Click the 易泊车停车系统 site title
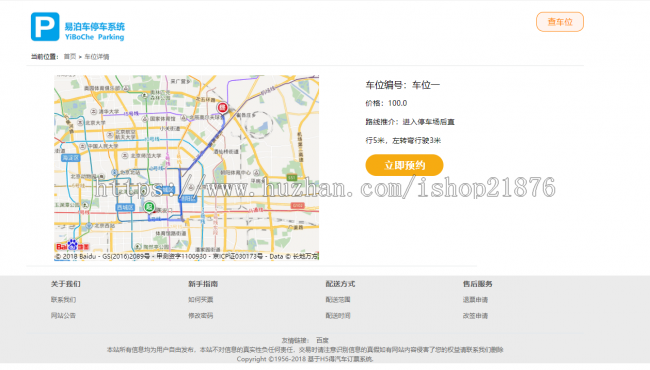Viewport: 650px width, 370px height. point(95,27)
